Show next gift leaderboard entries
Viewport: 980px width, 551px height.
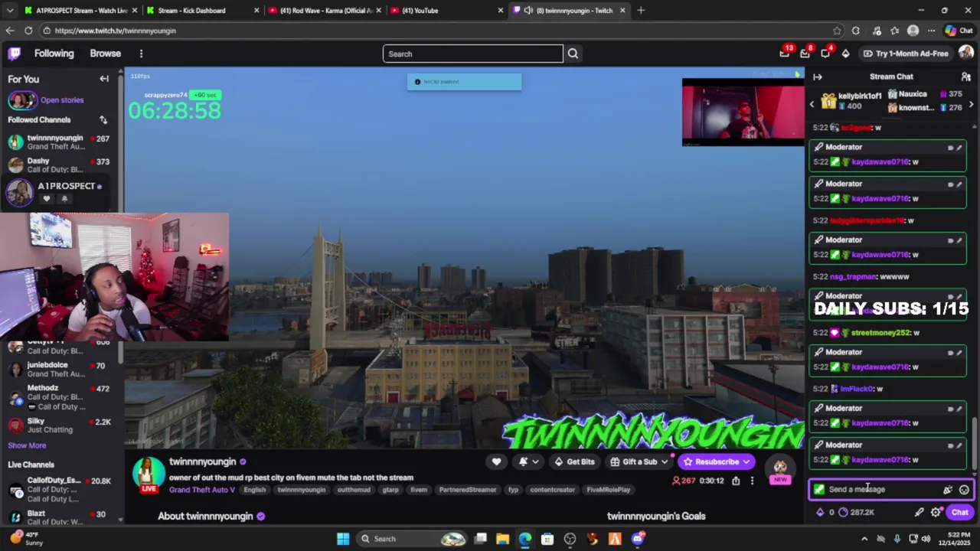971,104
